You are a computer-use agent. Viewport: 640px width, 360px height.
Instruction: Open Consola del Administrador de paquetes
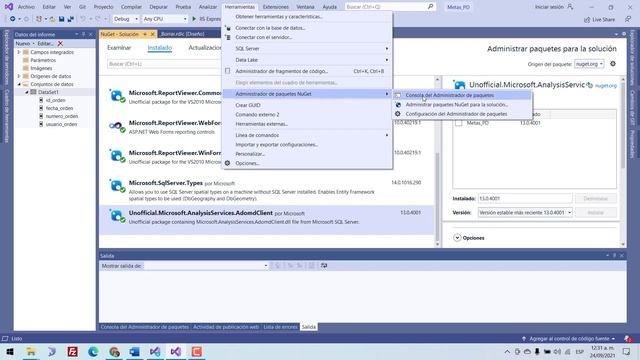point(462,95)
